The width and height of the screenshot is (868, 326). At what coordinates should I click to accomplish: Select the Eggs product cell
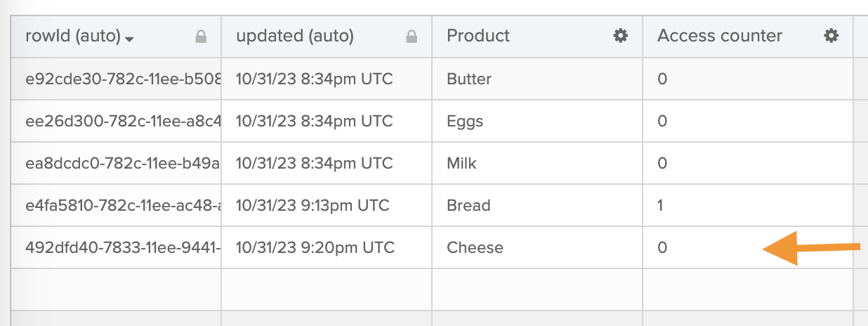coord(465,121)
